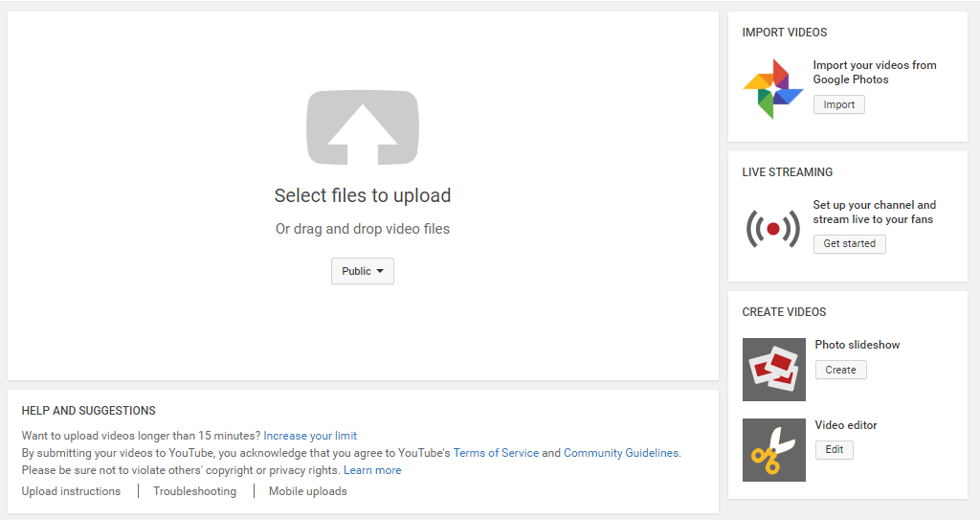Open Upload instructions help link
Screen dimensions: 980x520
pyautogui.click(x=71, y=491)
